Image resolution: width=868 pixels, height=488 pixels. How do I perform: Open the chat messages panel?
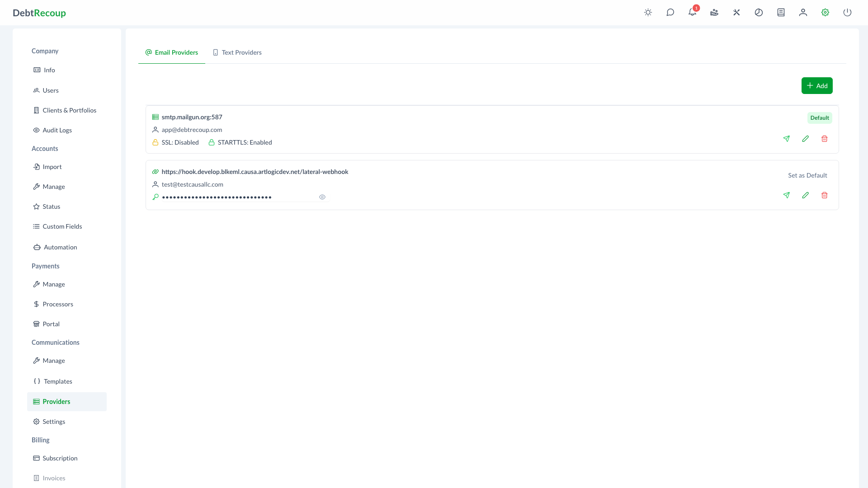point(670,13)
